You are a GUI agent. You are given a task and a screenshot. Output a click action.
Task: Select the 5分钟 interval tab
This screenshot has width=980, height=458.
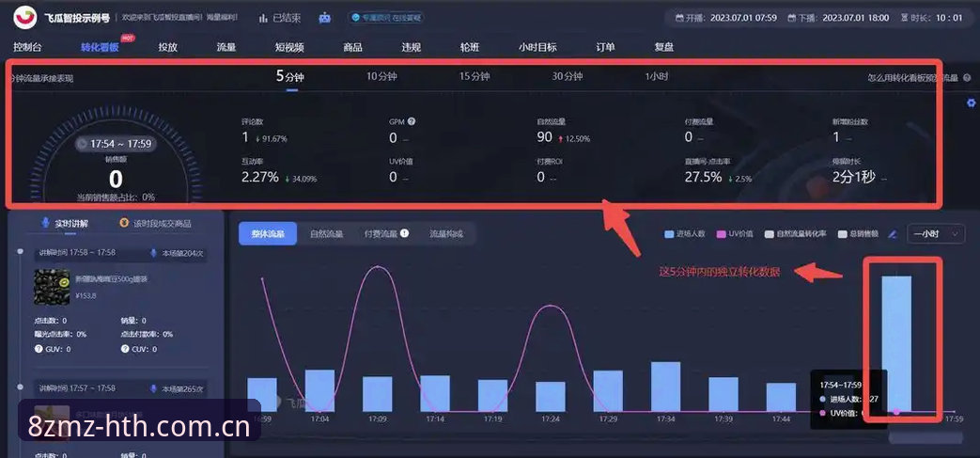290,77
